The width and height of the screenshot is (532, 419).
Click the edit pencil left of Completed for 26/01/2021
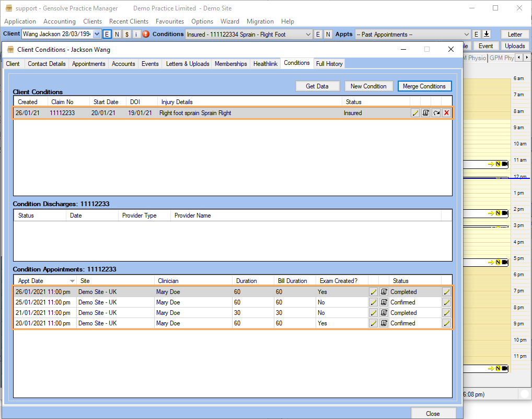click(x=373, y=292)
